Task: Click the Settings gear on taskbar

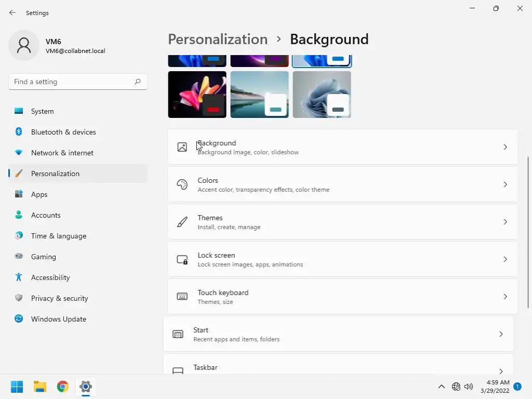Action: click(86, 387)
